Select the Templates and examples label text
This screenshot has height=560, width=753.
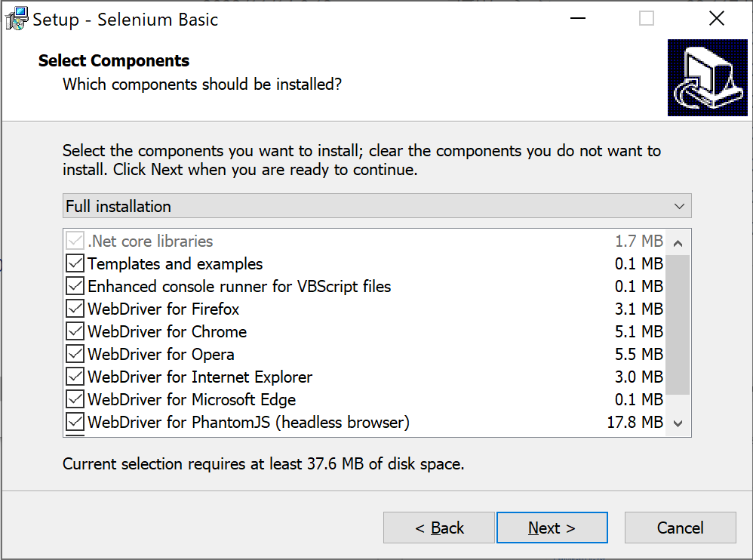[x=175, y=263]
